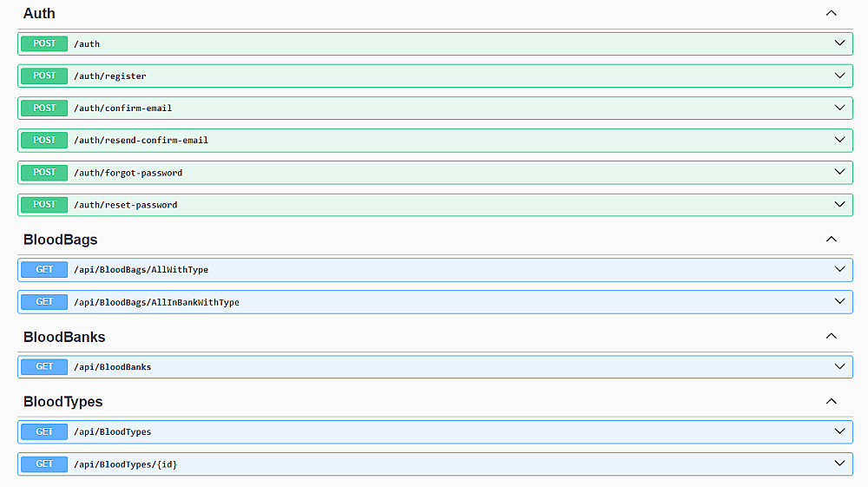Screen dimensions: 868x487
Task: Open the BloodTypes section heading
Action: click(63, 402)
